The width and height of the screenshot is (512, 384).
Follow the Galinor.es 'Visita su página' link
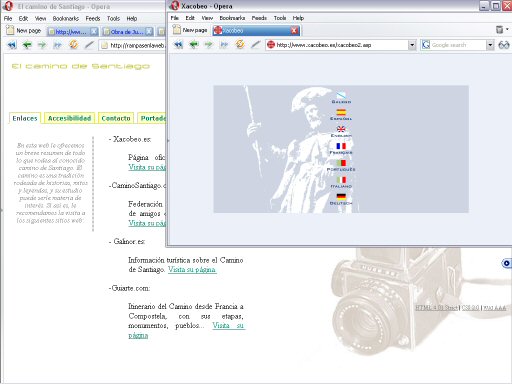click(192, 270)
